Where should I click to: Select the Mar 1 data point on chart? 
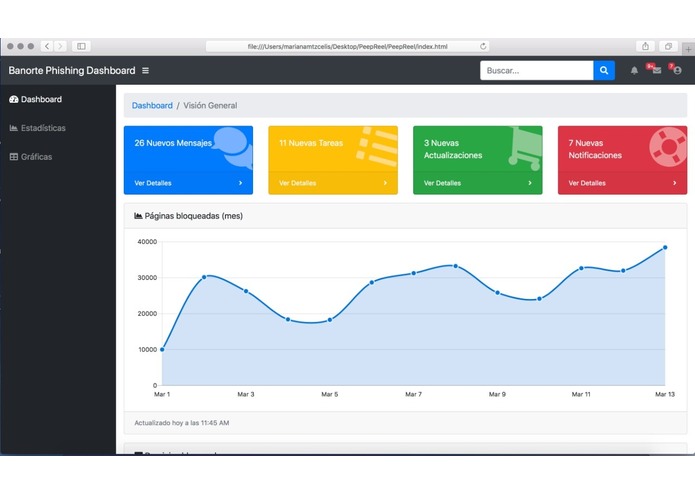[162, 350]
